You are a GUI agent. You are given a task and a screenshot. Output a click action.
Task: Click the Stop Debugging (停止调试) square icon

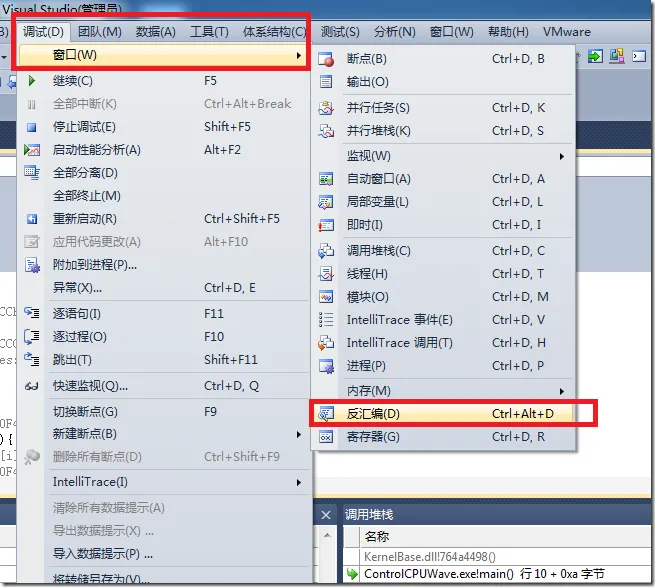(32, 127)
